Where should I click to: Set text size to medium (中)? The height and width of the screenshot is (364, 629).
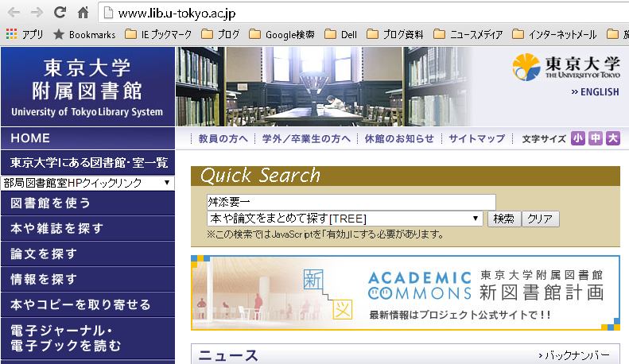click(x=596, y=138)
